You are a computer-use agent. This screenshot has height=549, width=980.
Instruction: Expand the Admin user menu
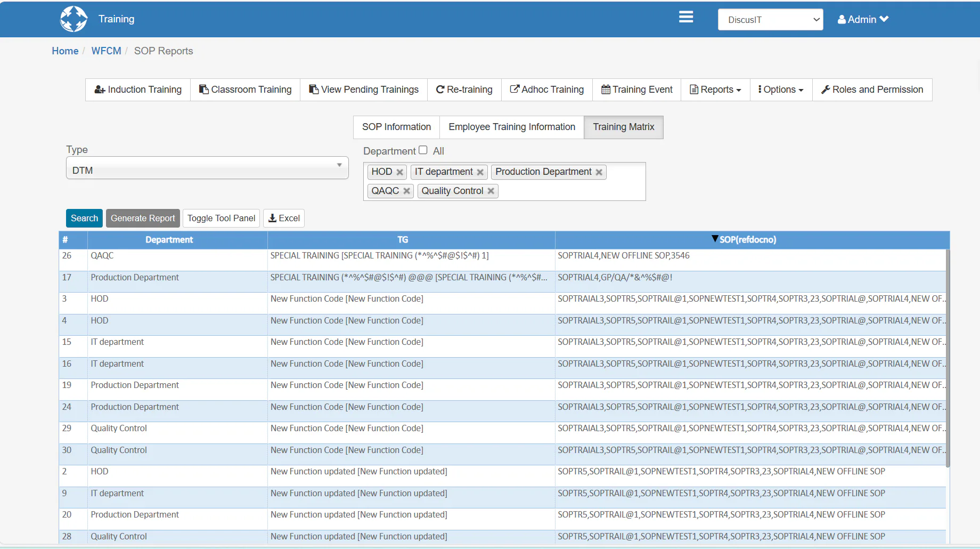coord(863,19)
